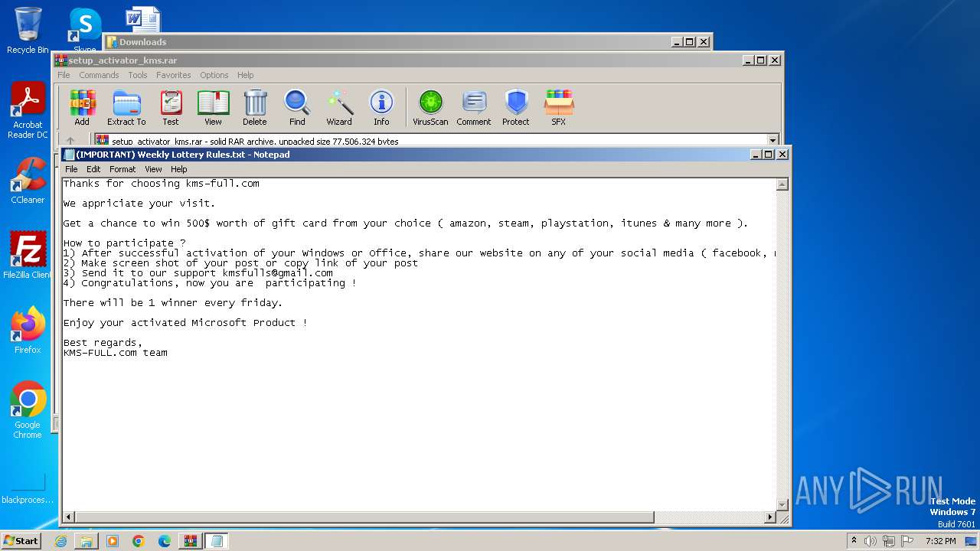Open the WinRAR Help menu
Image resolution: width=980 pixels, height=551 pixels.
[x=245, y=75]
